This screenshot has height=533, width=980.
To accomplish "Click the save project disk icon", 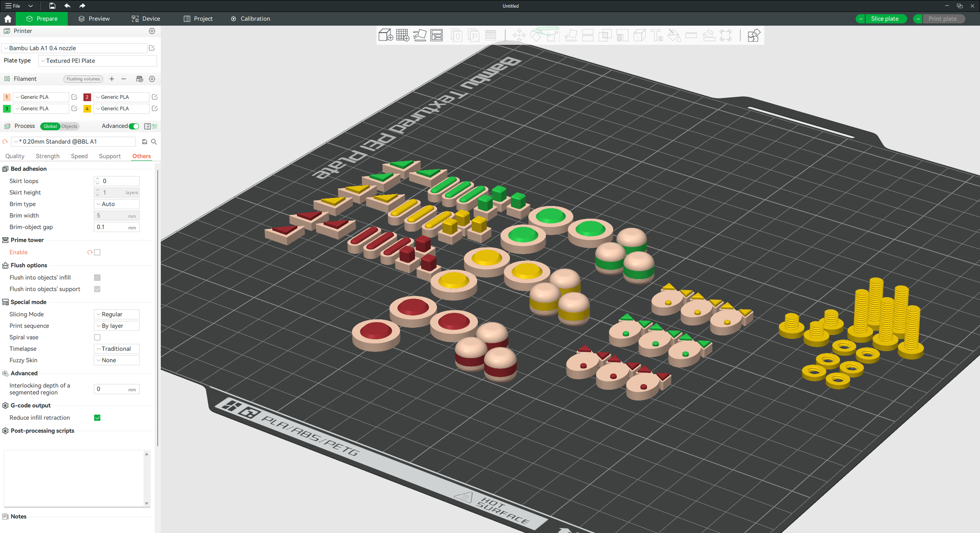I will point(52,6).
